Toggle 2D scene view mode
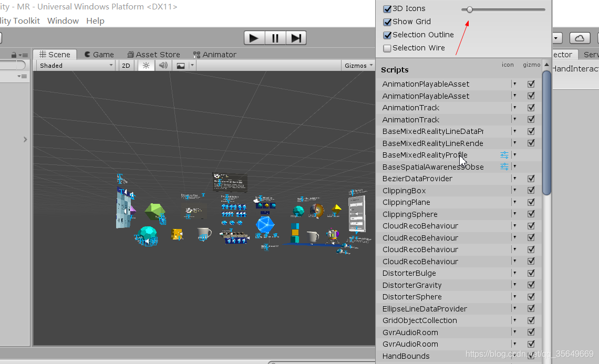This screenshot has width=599, height=364. pyautogui.click(x=126, y=66)
